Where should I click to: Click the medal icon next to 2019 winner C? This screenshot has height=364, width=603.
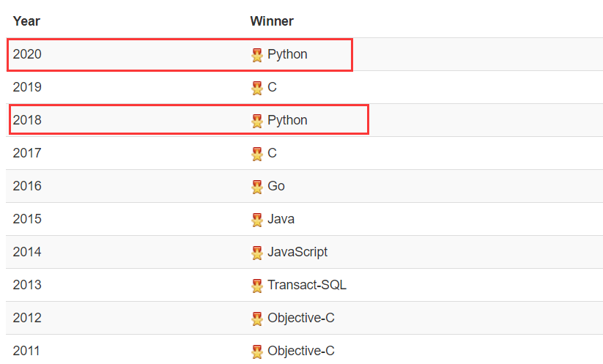tap(257, 88)
